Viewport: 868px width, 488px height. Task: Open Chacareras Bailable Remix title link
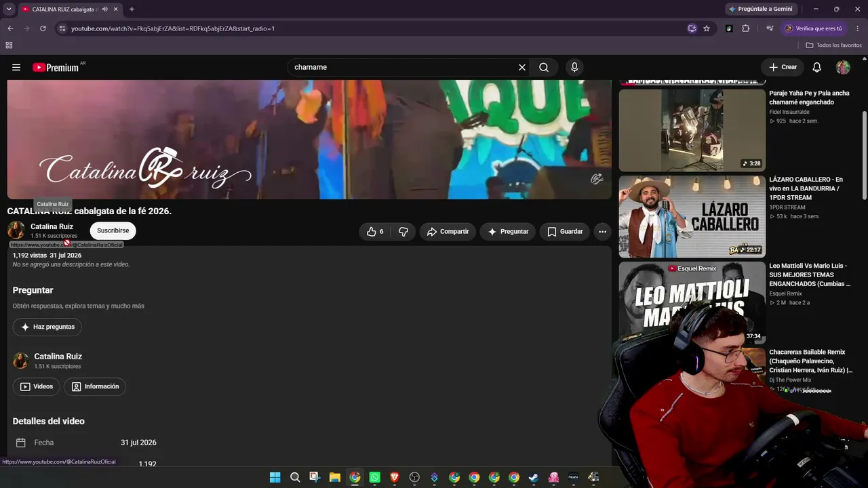coord(811,361)
